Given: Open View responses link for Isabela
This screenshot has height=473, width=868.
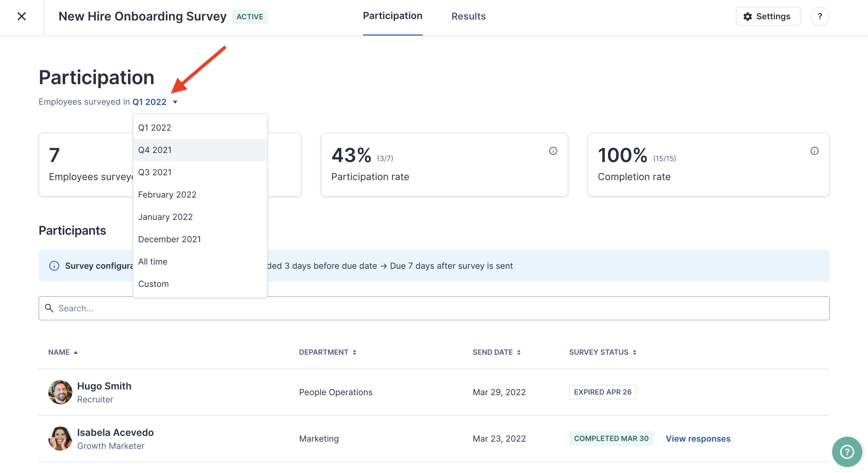Looking at the screenshot, I should click(x=698, y=438).
